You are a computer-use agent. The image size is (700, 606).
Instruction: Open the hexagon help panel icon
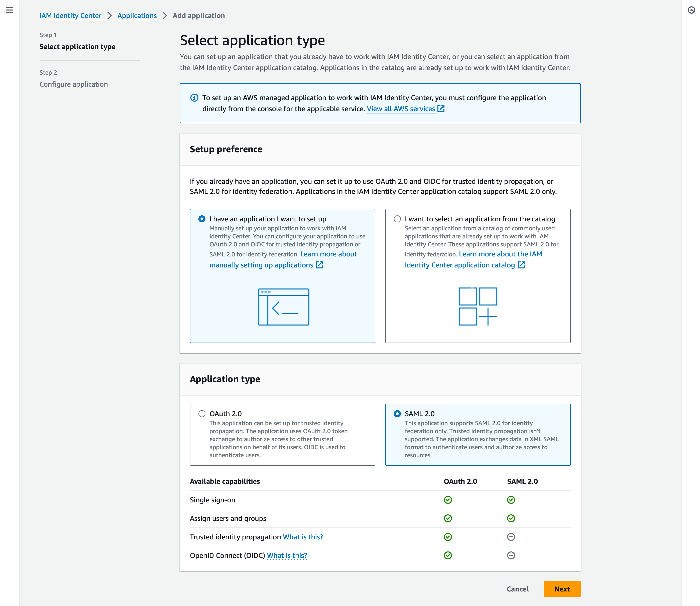coord(691,10)
